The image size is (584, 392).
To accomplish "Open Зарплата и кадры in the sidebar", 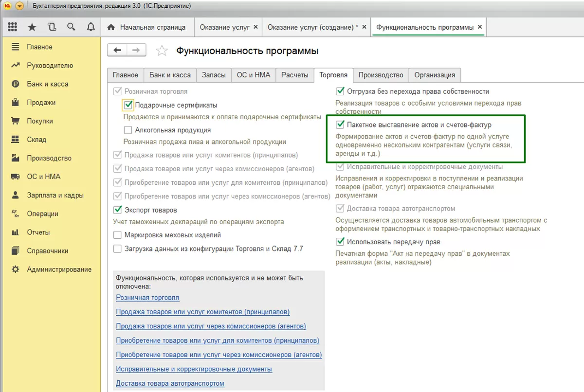I will coord(55,195).
